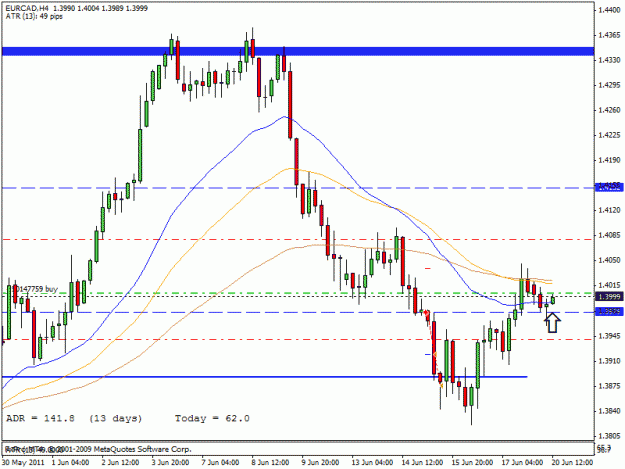625x469 pixels.
Task: Click the 14 Jun 12:00 time label
Action: (x=422, y=463)
